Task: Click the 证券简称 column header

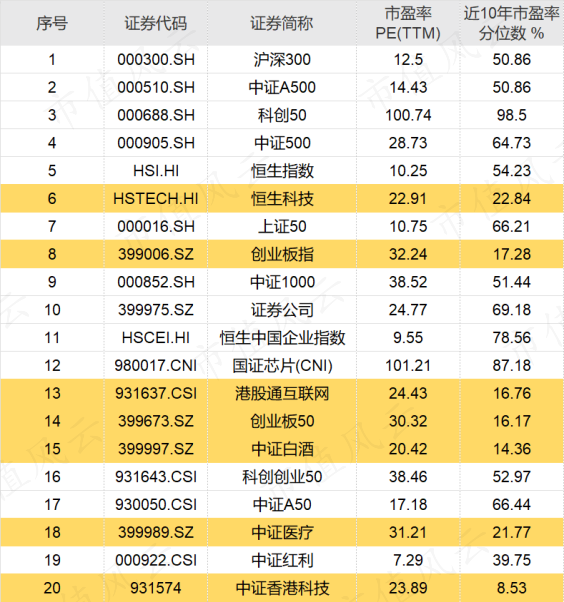Action: tap(282, 23)
